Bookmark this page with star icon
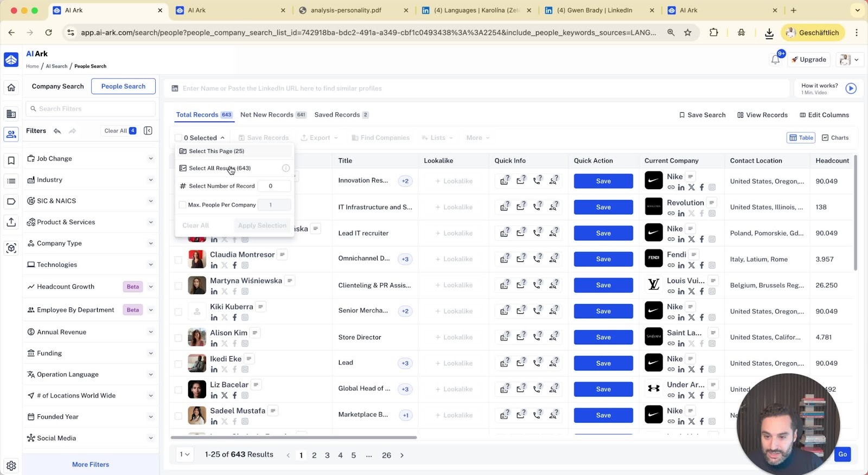Viewport: 868px width, 475px height. (x=688, y=33)
